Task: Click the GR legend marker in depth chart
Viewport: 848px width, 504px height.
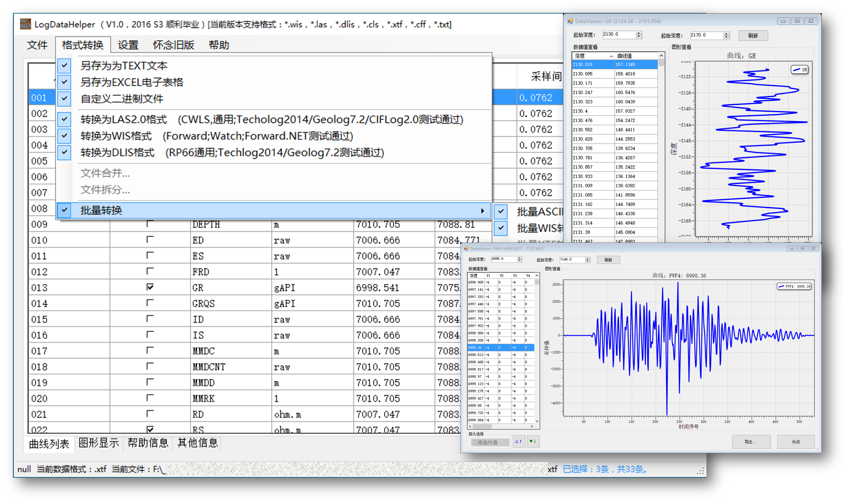Action: pyautogui.click(x=796, y=70)
